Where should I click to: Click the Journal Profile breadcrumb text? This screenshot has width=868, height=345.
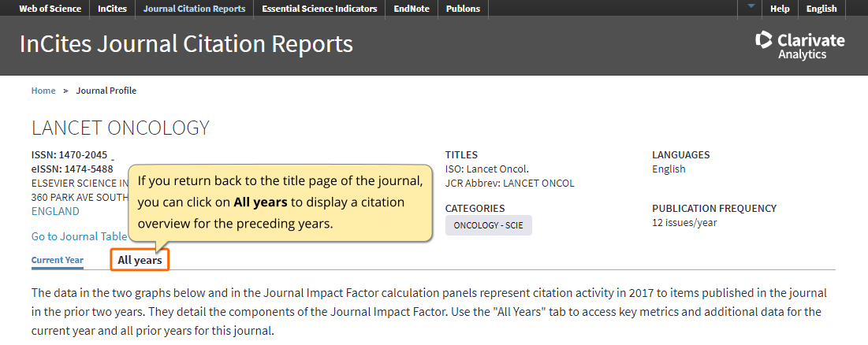(x=106, y=91)
